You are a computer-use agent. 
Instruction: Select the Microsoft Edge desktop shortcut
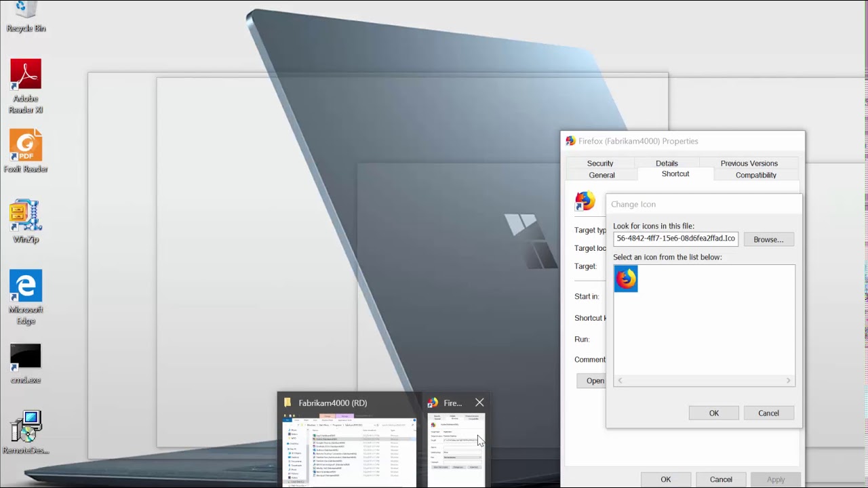pyautogui.click(x=26, y=298)
